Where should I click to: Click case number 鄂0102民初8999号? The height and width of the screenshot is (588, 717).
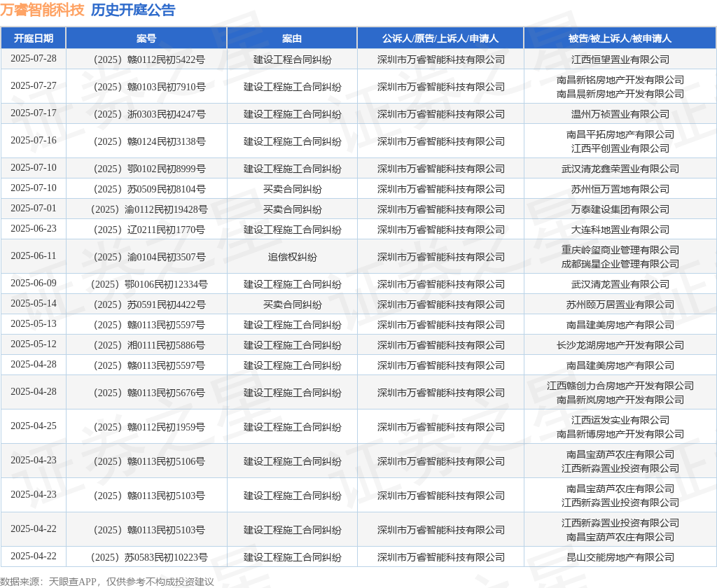click(149, 169)
